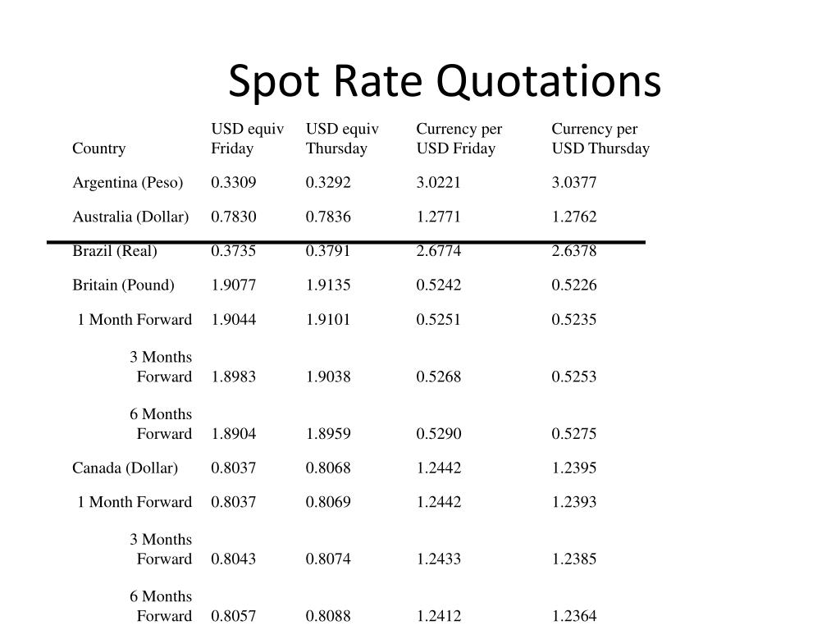
Task: Click the USD equiv Thursday header
Action: pyautogui.click(x=342, y=138)
